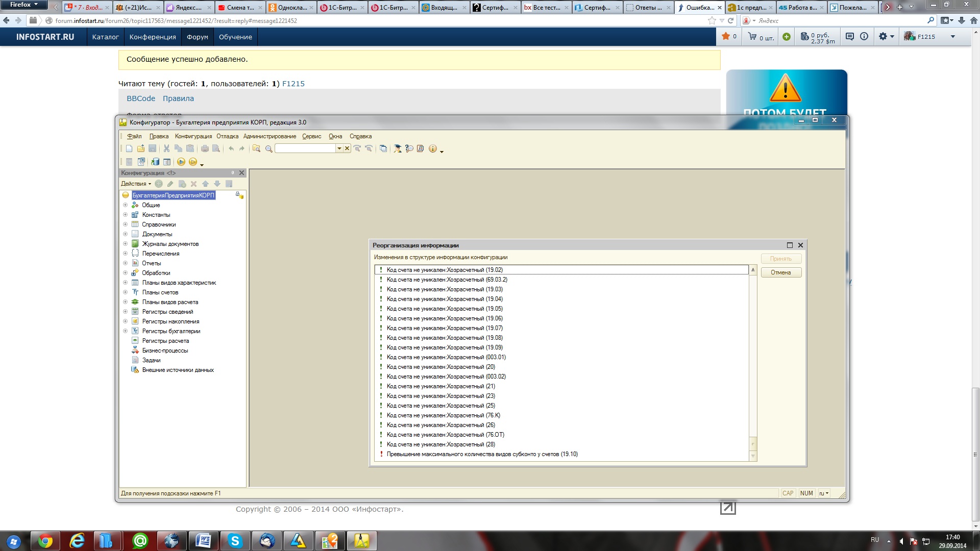Click the Print toolbar icon
Viewport: 980px width, 551px height.
pyautogui.click(x=205, y=148)
